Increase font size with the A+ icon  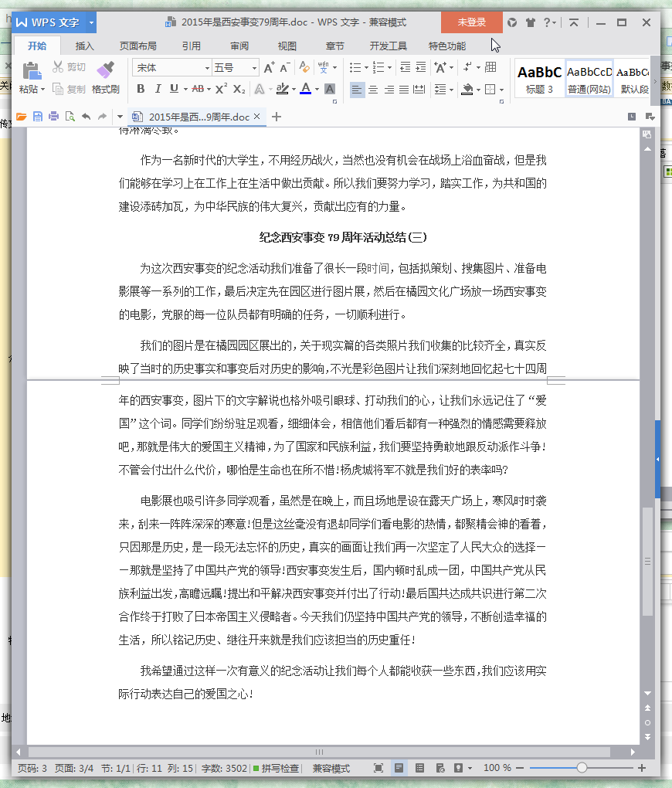pyautogui.click(x=270, y=67)
